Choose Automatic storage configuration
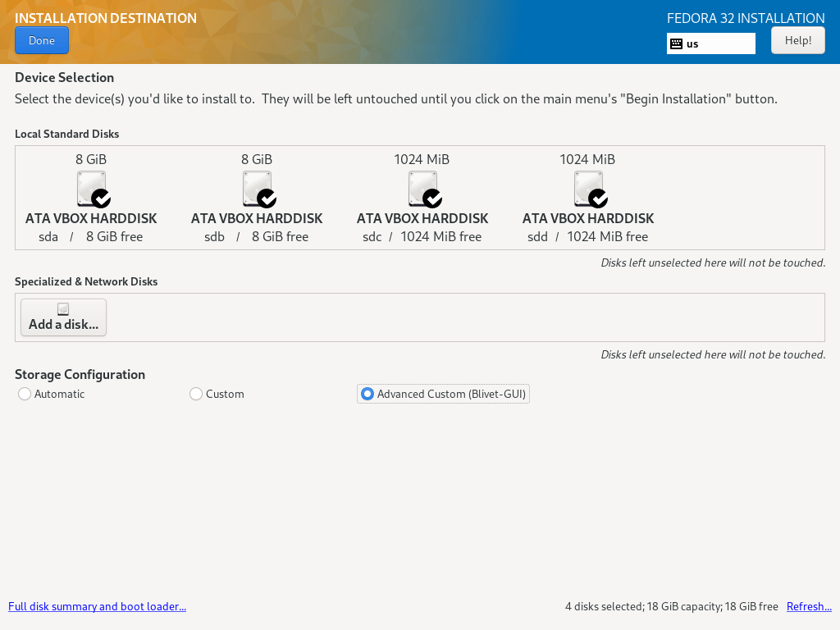 tap(25, 394)
